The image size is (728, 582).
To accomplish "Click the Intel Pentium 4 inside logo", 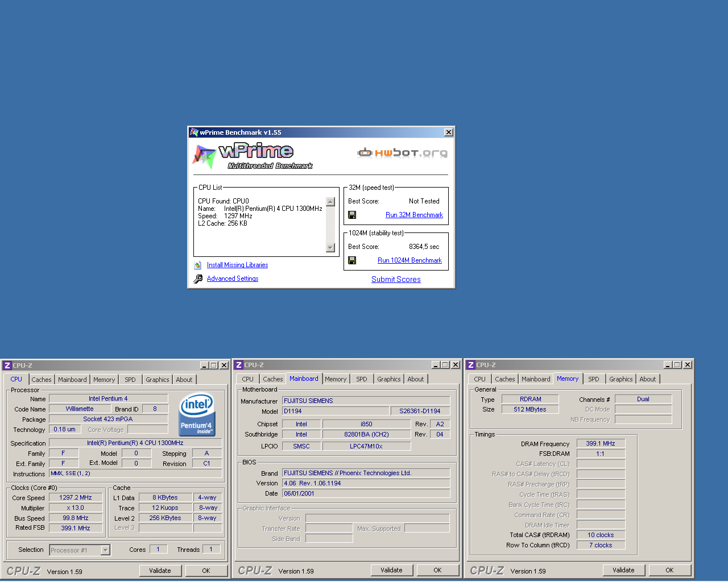I will [x=197, y=414].
